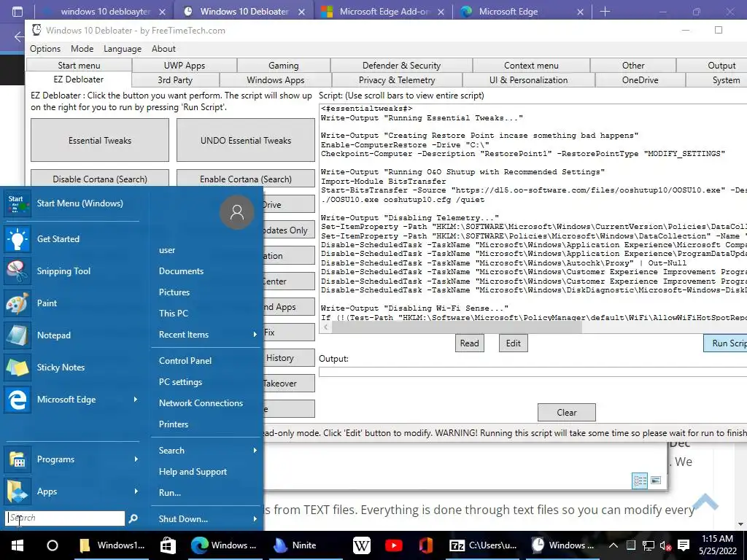Click the Output text box
This screenshot has height=560, width=747.
[x=533, y=372]
